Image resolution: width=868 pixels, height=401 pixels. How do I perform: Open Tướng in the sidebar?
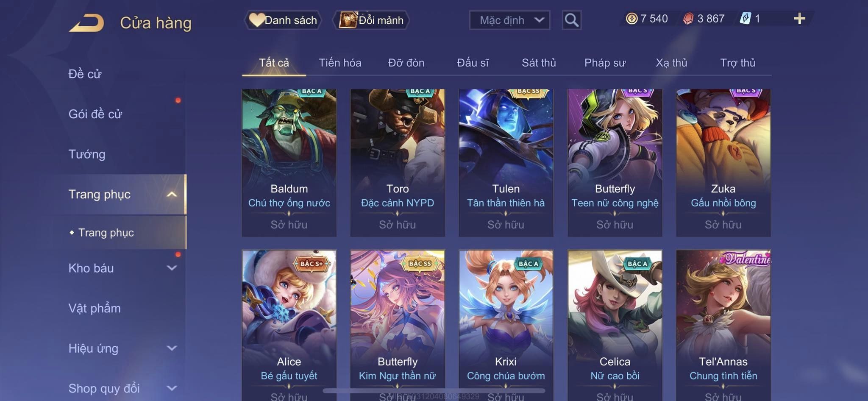point(87,154)
